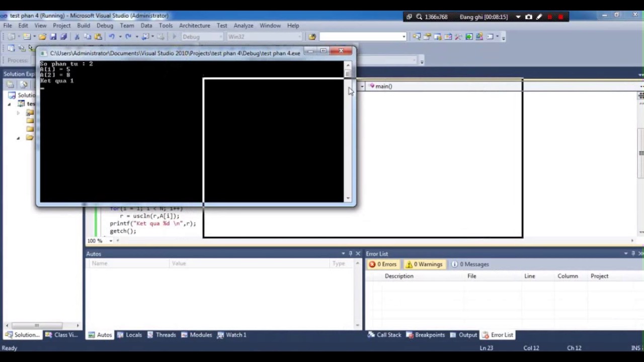
Task: Switch to the Threads tab
Action: click(x=161, y=335)
